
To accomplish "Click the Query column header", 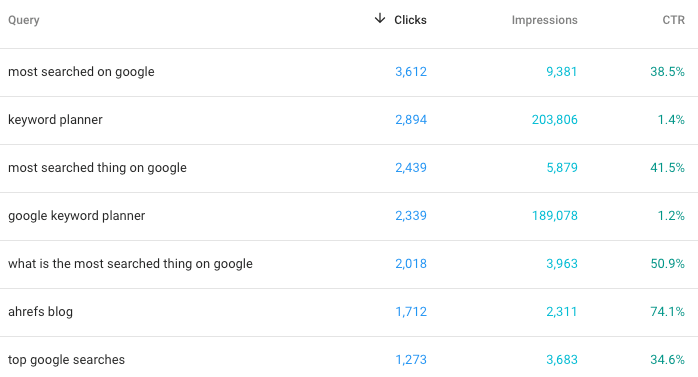I will 24,20.
